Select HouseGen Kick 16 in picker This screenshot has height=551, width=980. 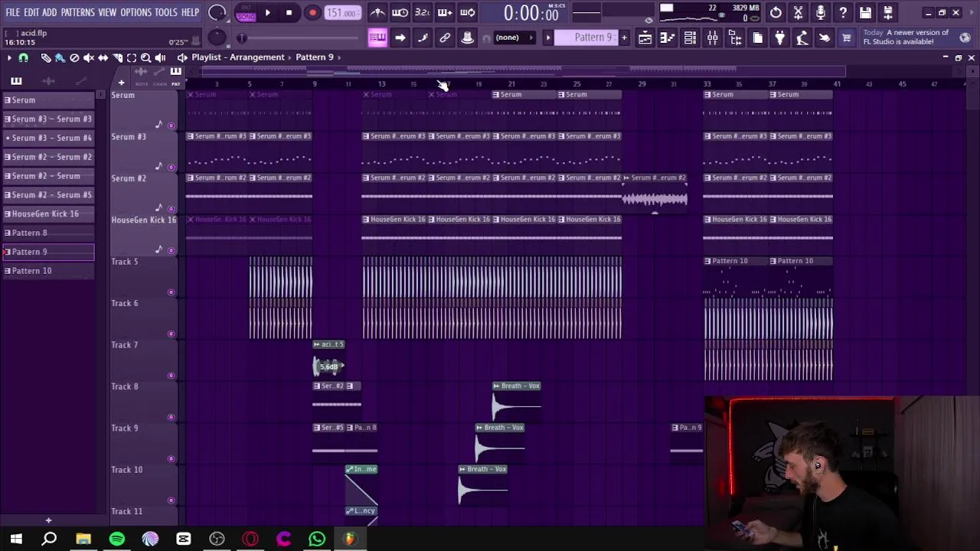click(48, 214)
